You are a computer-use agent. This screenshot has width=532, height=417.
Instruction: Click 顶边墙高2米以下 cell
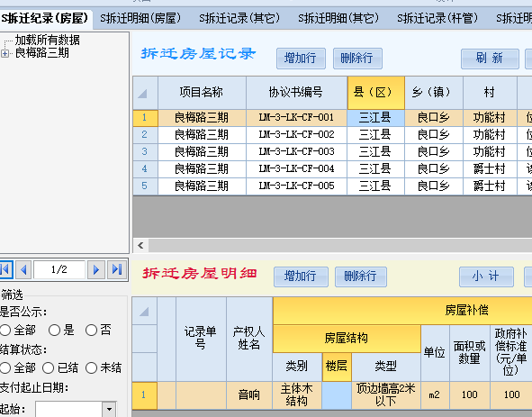click(386, 395)
